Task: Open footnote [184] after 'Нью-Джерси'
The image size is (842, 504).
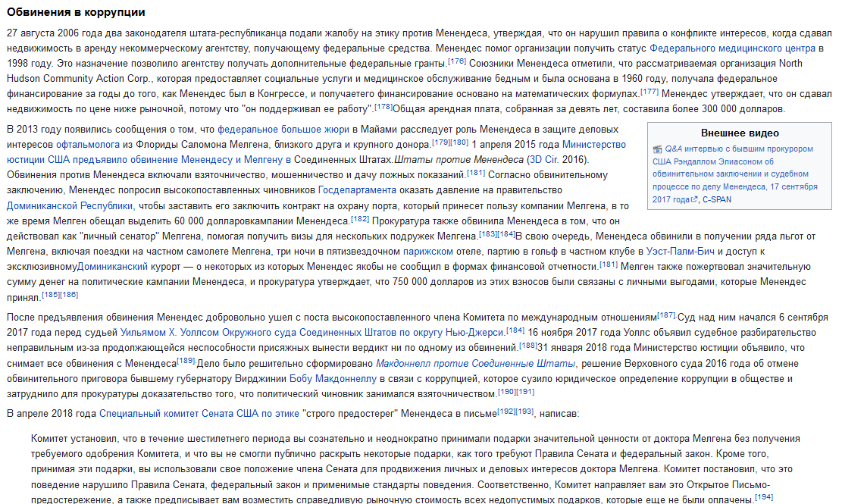Action: point(515,330)
